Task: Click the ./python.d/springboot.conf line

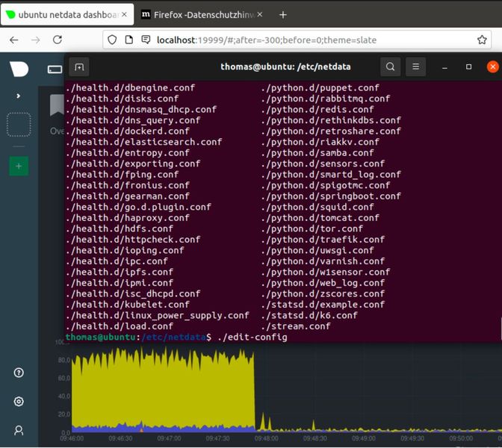Action: point(331,196)
